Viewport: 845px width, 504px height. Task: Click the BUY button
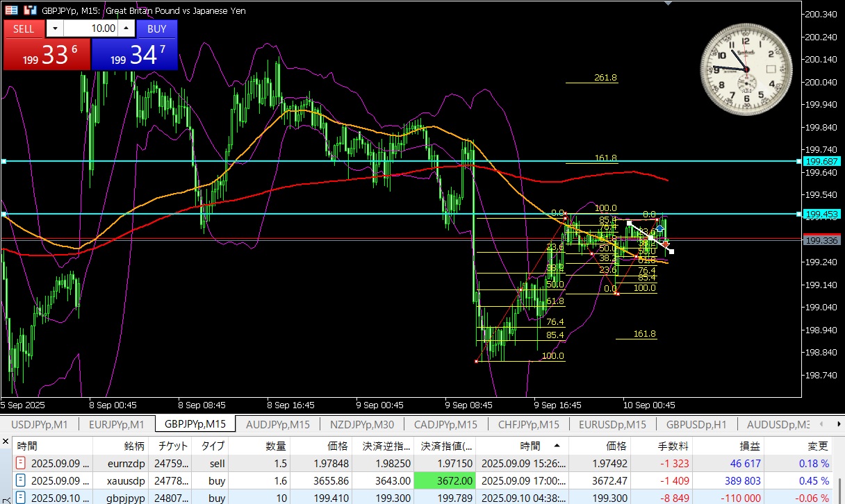157,28
